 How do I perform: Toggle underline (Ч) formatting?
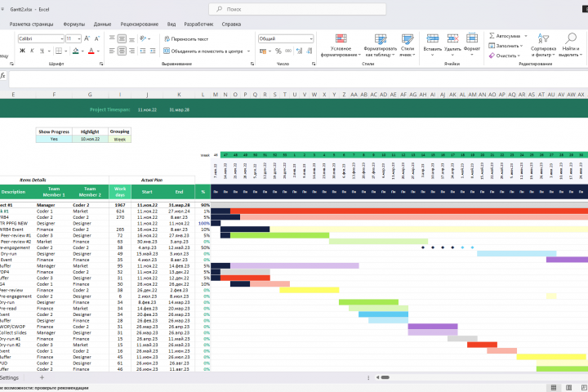pos(42,51)
